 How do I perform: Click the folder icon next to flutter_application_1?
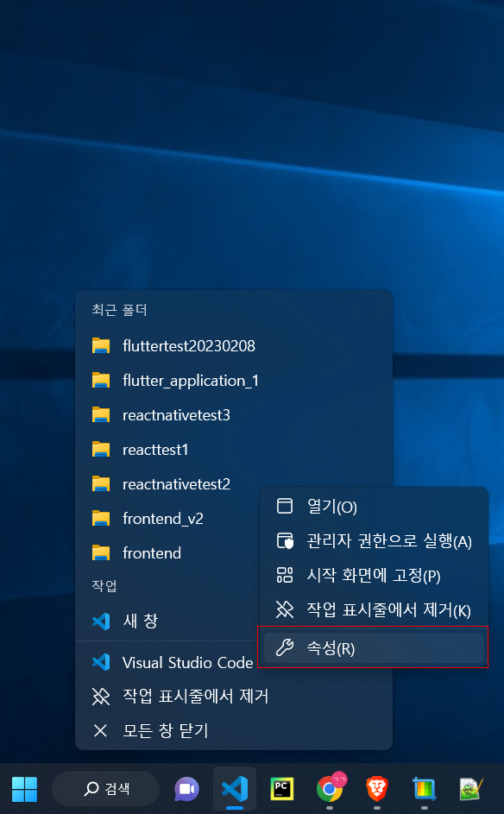click(101, 381)
